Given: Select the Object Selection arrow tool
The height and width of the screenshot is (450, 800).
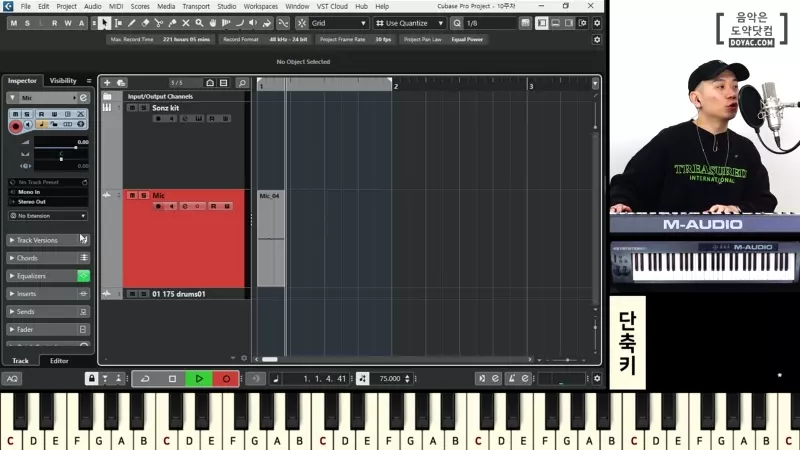Looking at the screenshot, I should [x=105, y=23].
